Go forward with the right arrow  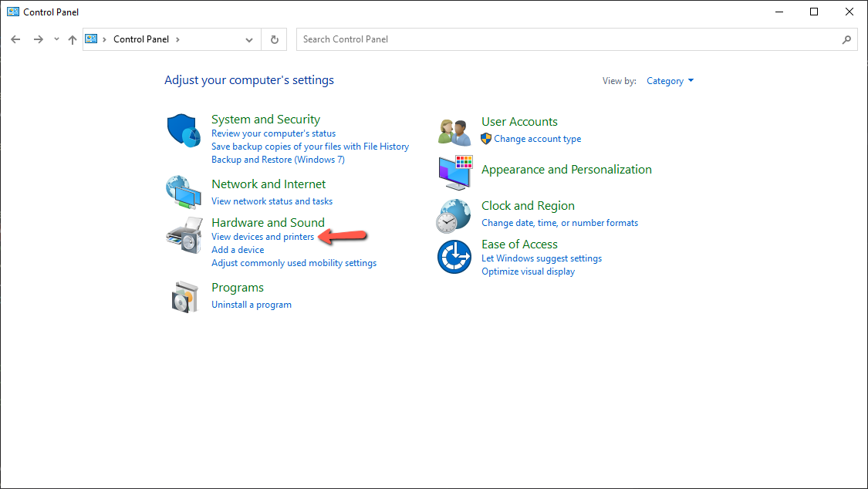38,39
